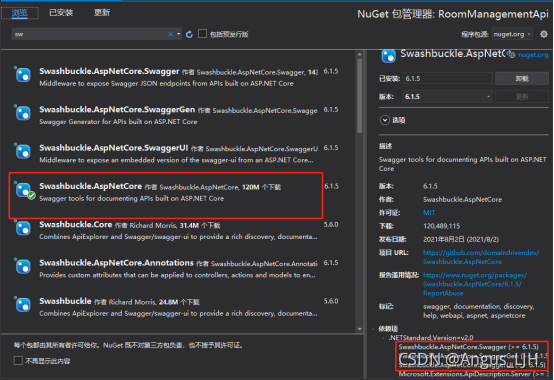Click the disabled Update (更新) button
This screenshot has height=380, width=554.
click(522, 96)
